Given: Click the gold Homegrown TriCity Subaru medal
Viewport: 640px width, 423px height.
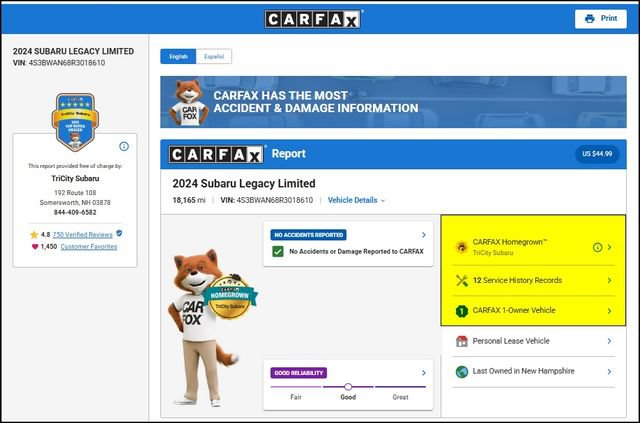Looking at the screenshot, I should (229, 297).
